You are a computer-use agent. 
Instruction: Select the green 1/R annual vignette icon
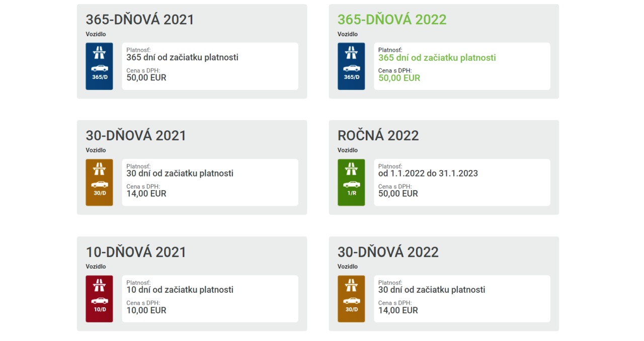click(x=351, y=183)
